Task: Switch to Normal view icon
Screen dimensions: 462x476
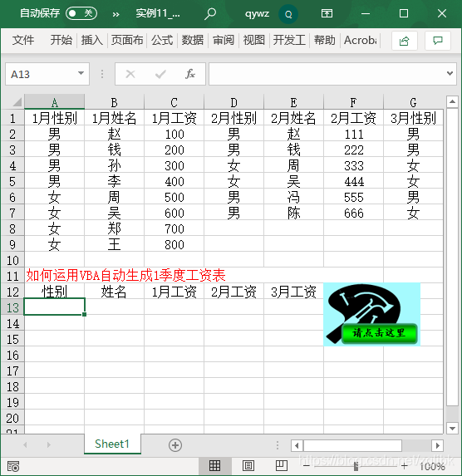Action: [x=214, y=465]
